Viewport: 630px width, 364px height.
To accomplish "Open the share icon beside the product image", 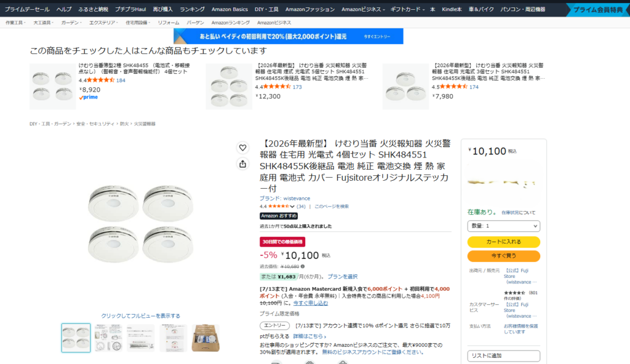I will pos(242,164).
